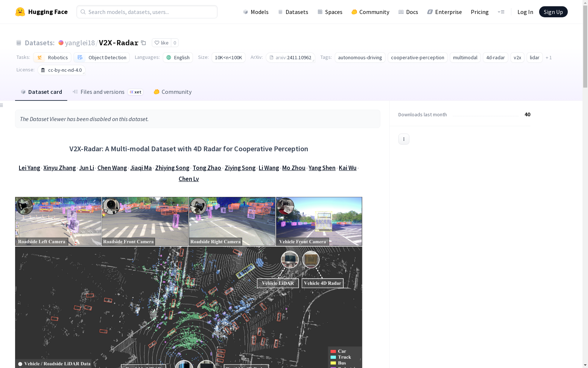Expand the +1 hidden tags
Screen dimensions: 588x368
[x=549, y=57]
